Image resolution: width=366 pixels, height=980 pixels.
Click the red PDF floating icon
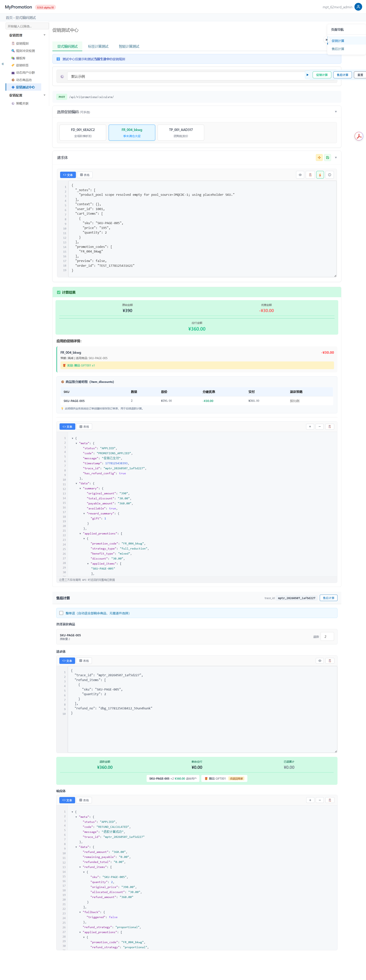359,136
